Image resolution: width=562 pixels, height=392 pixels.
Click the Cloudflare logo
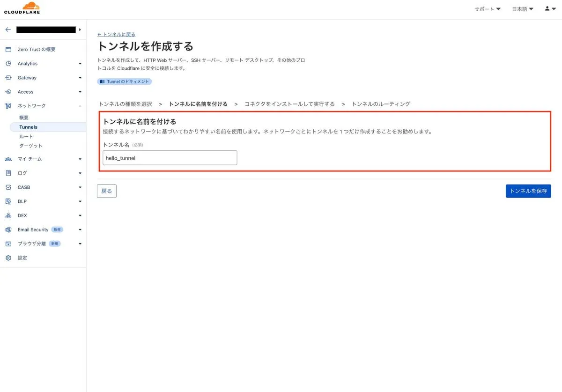[x=22, y=8]
